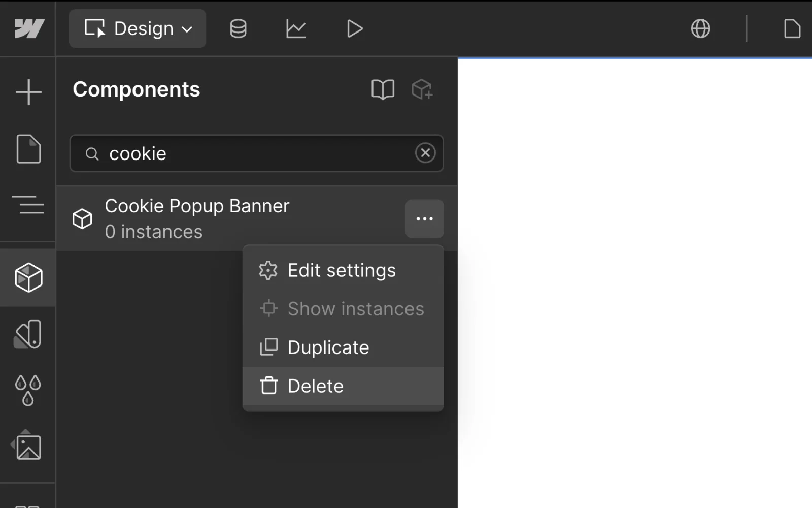Open the three-dot menu for Cookie Popup Banner
812x508 pixels.
point(424,219)
